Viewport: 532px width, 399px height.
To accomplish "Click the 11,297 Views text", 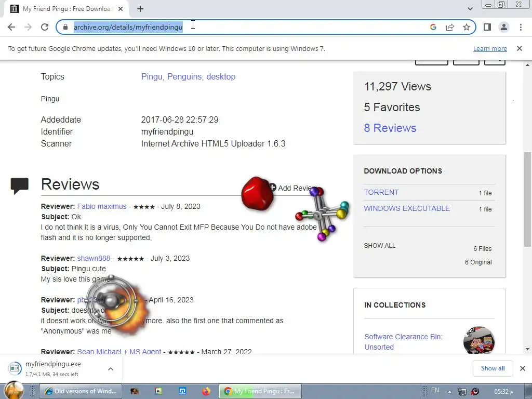I will click(397, 87).
